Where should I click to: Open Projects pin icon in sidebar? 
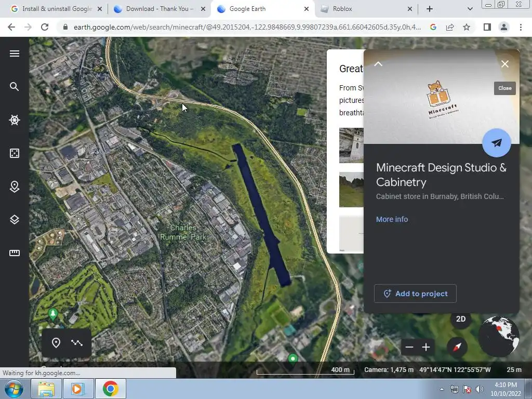(x=14, y=187)
